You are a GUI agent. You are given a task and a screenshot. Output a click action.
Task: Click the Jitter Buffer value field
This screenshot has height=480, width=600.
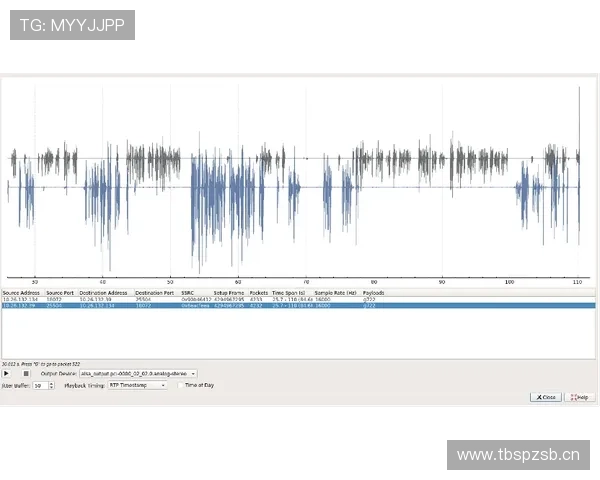tap(39, 385)
